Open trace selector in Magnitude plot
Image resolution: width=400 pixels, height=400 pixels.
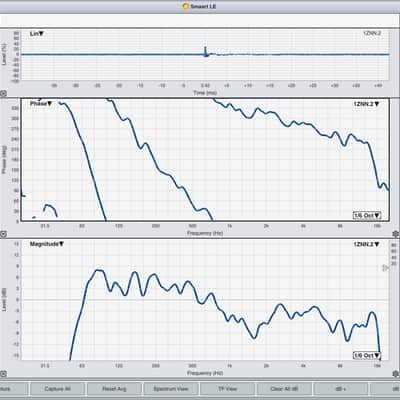point(366,244)
